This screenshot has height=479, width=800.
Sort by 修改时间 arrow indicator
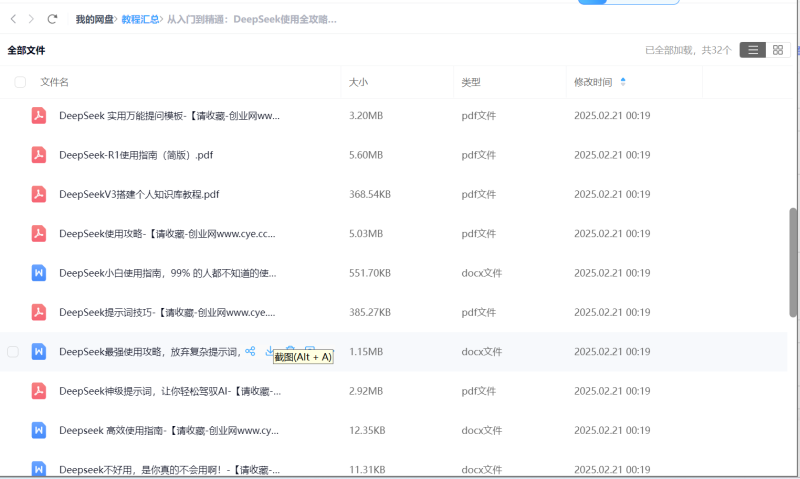[623, 82]
